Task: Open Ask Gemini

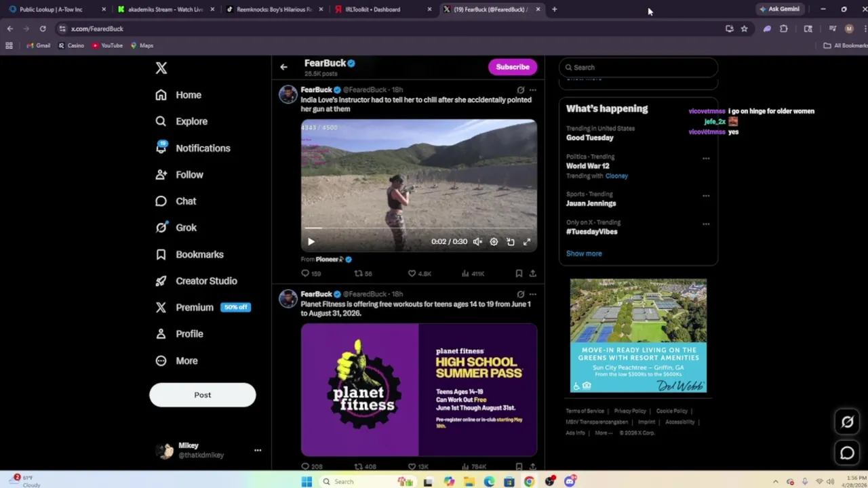Action: (x=780, y=9)
